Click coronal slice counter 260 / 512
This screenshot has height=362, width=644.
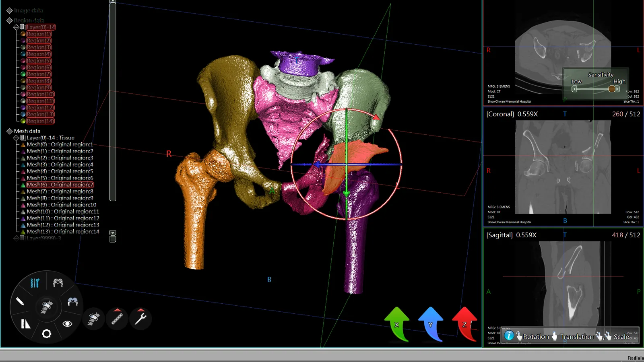click(x=626, y=114)
